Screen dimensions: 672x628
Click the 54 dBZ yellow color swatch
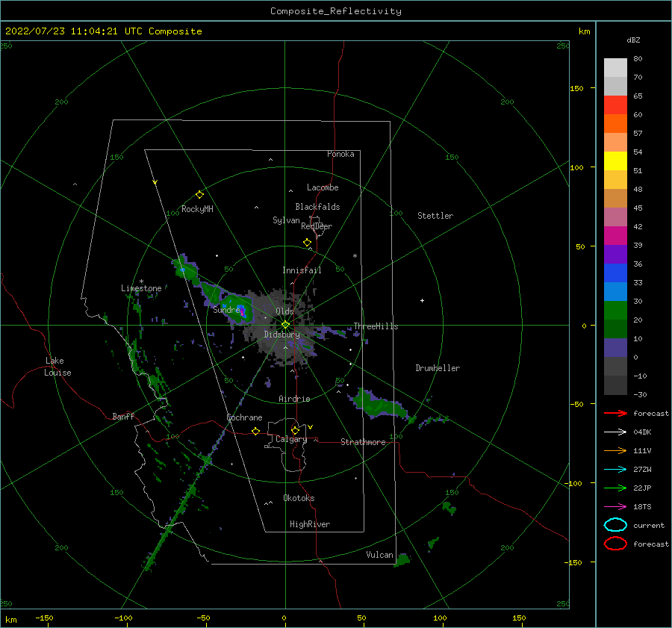click(x=615, y=161)
